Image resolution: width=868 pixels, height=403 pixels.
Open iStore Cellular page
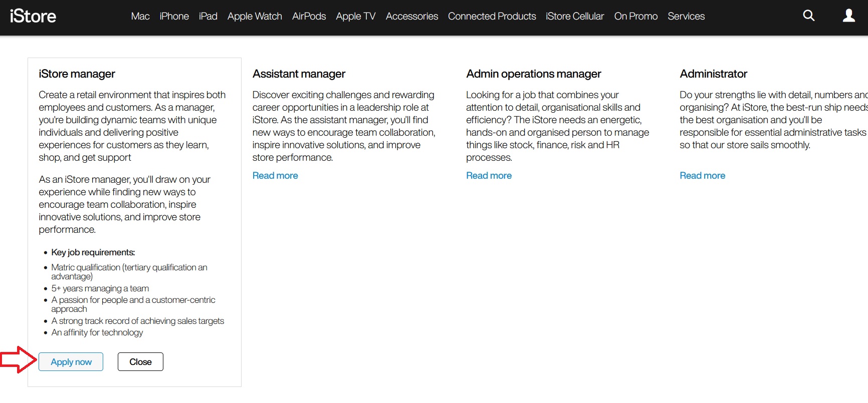click(x=575, y=16)
